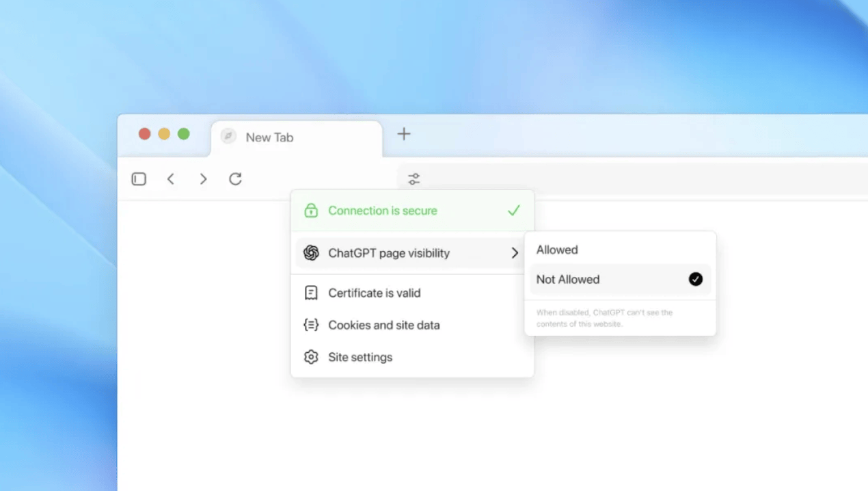Click the cookies curly braces icon
Image resolution: width=868 pixels, height=491 pixels.
point(311,325)
